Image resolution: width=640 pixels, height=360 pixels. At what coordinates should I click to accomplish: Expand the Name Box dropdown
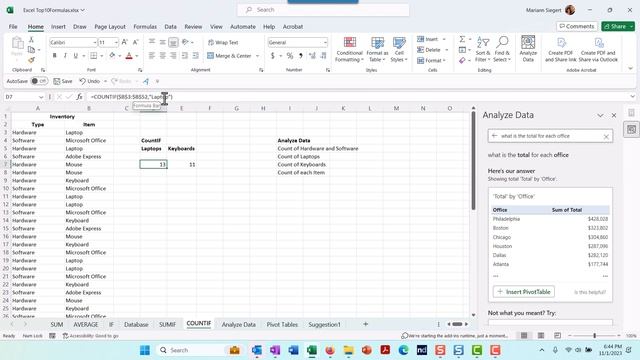(41, 97)
